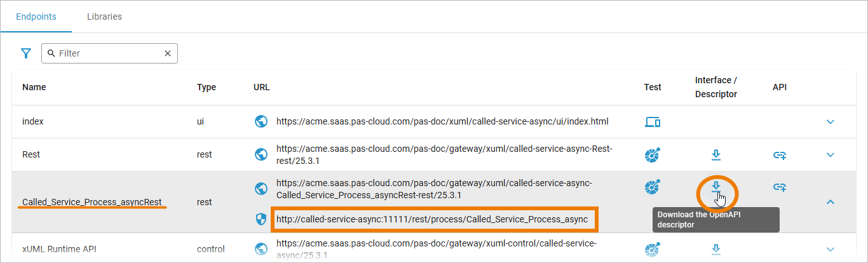Click the internal called-service-async:11111 URL

click(x=432, y=220)
